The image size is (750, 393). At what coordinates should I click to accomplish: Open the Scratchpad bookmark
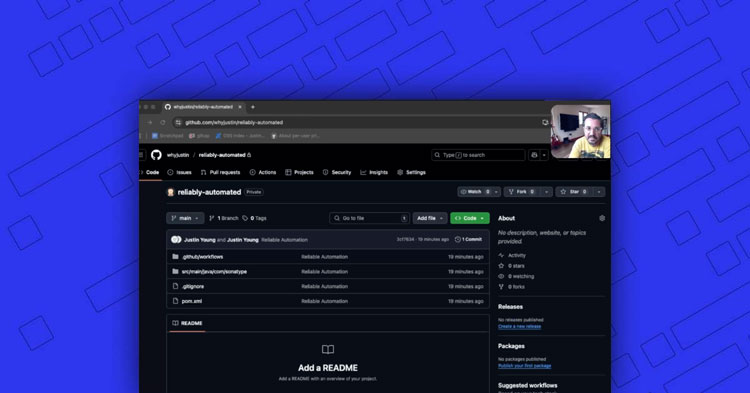coord(168,136)
